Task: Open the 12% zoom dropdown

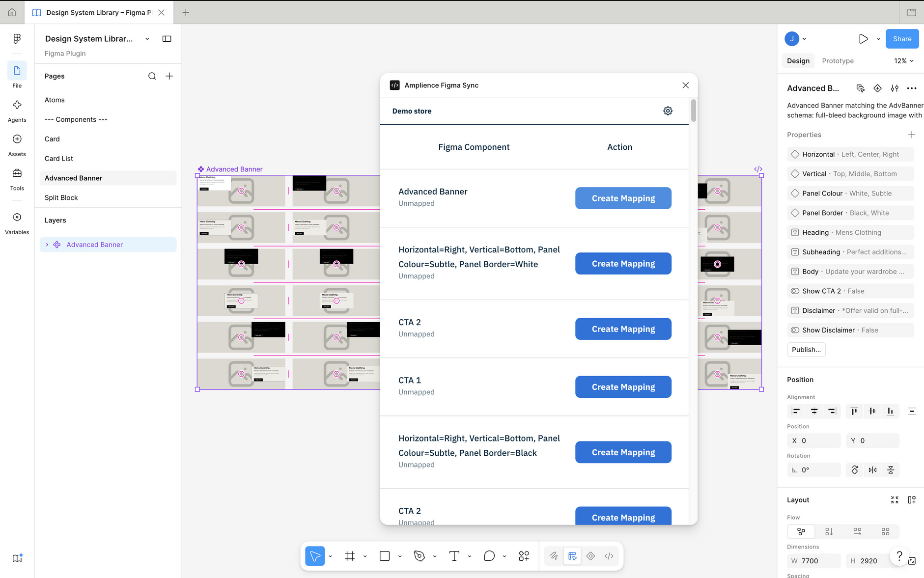Action: click(x=904, y=61)
